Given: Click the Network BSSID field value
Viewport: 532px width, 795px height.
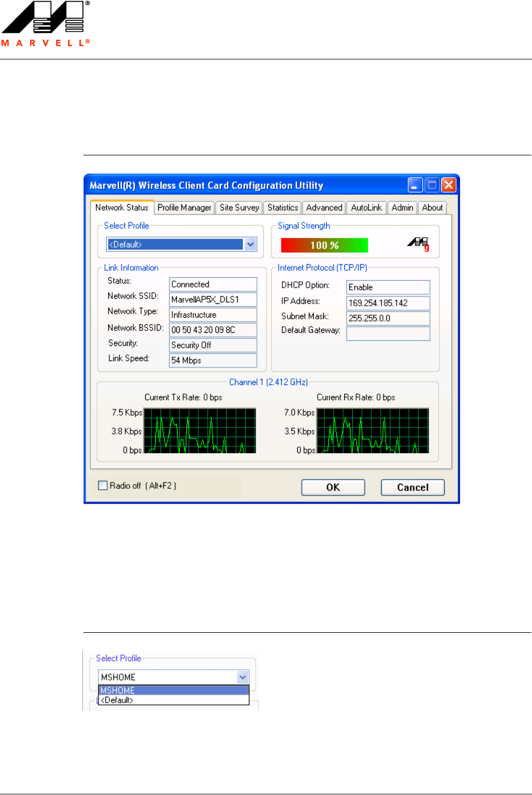Looking at the screenshot, I should tap(213, 330).
